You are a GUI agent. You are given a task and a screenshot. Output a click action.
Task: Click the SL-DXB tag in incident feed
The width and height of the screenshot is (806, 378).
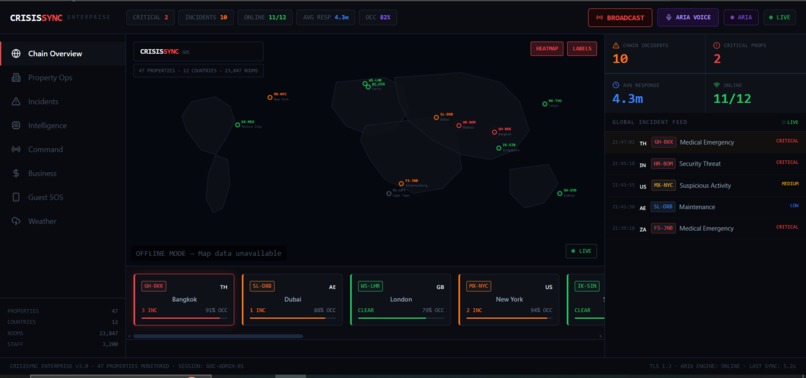click(x=663, y=207)
